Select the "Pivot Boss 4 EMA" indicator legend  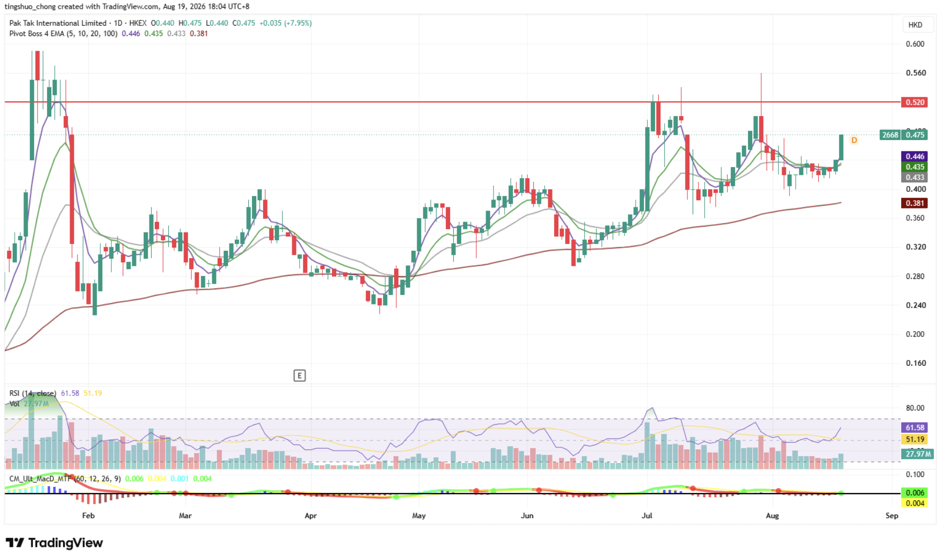(63, 33)
